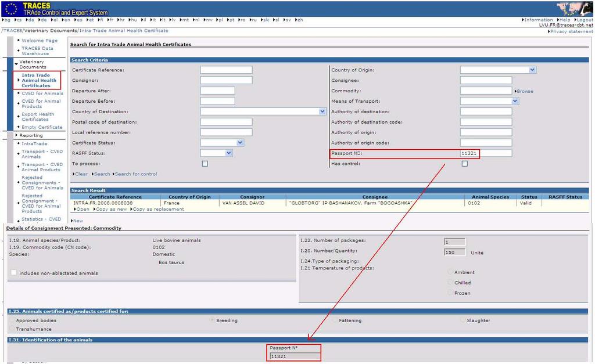The width and height of the screenshot is (595, 364).
Task: Click the Authority of origin code field
Action: [x=486, y=143]
